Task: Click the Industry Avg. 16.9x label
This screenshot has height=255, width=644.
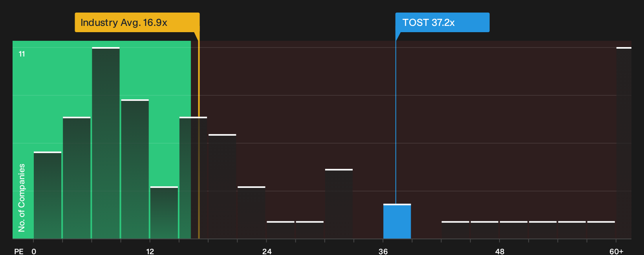Action: [137, 22]
